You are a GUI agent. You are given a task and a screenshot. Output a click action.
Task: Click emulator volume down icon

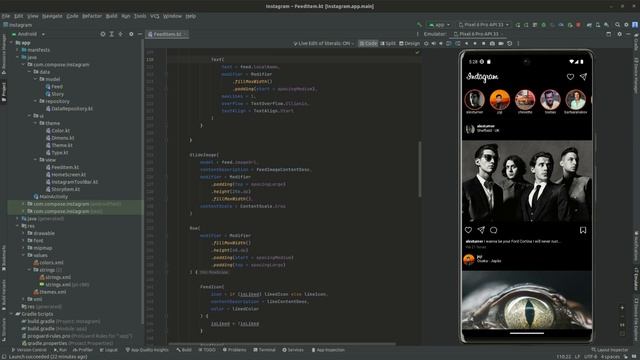click(441, 43)
